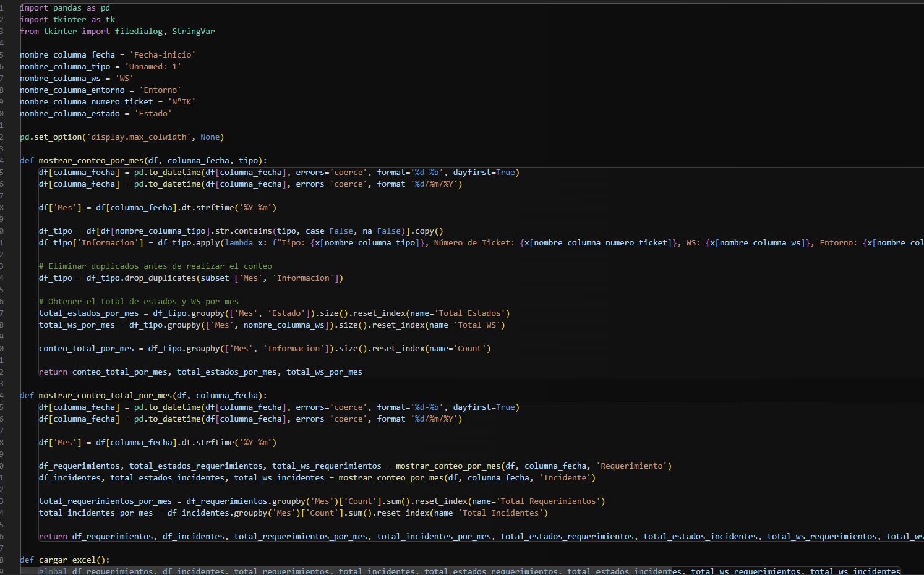Screen dimensions: 924x575
Task: Click the 'import pandas as pd' line
Action: click(x=65, y=8)
